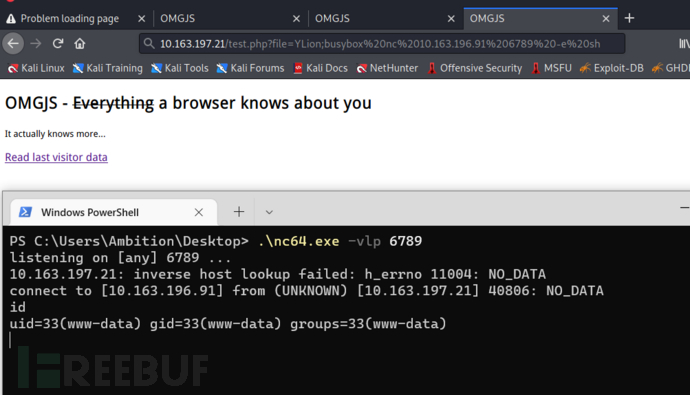690x395 pixels.
Task: Click the warning icon on first tab
Action: pyautogui.click(x=11, y=18)
